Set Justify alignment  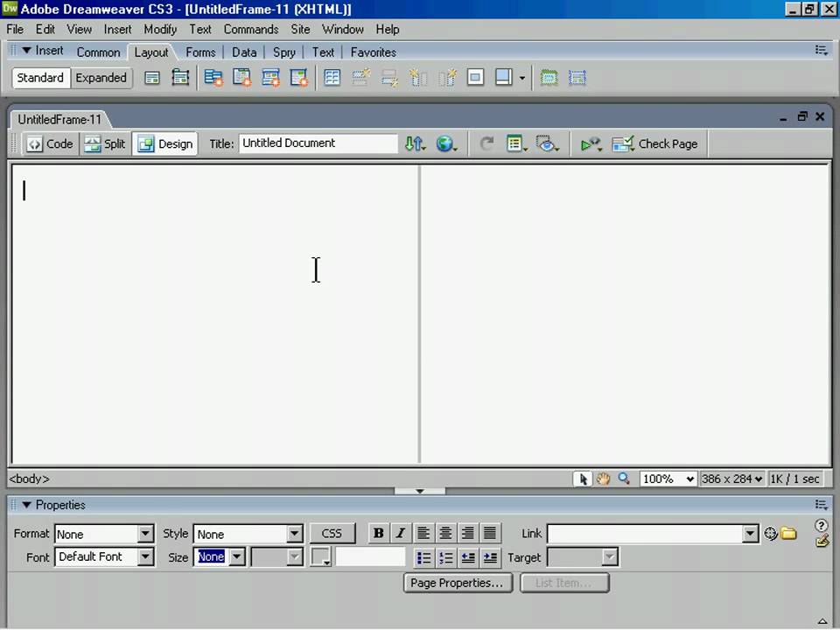490,533
